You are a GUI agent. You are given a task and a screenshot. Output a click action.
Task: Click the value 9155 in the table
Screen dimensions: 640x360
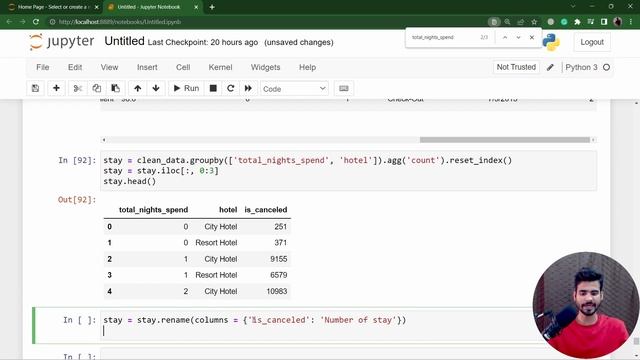click(x=279, y=259)
